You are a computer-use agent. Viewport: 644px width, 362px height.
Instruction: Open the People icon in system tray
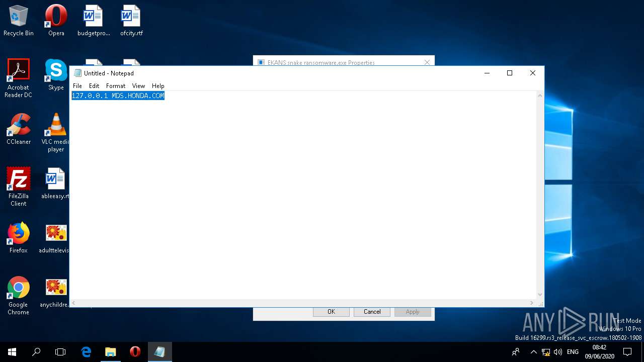point(516,352)
